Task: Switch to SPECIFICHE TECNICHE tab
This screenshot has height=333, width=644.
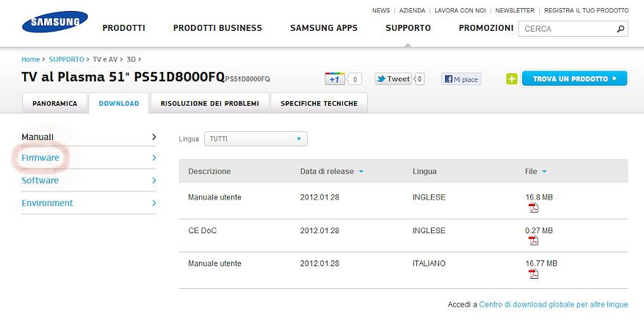Action: coord(319,103)
